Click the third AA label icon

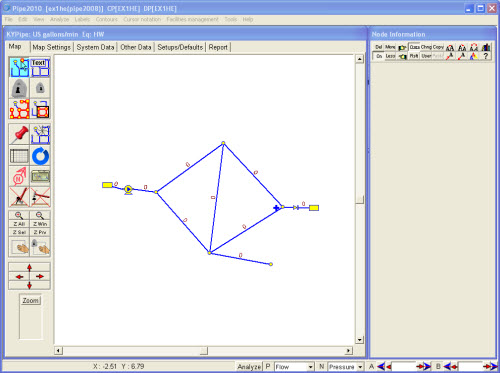pos(474,48)
